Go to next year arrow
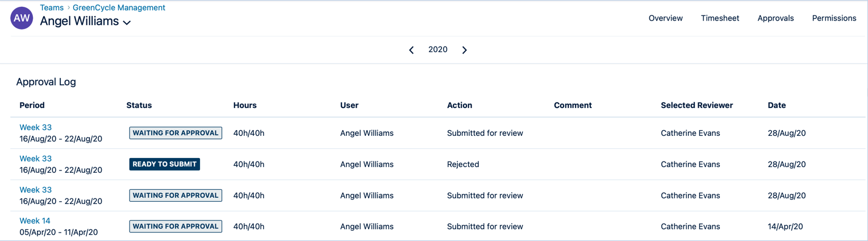Image resolution: width=868 pixels, height=241 pixels. click(464, 50)
